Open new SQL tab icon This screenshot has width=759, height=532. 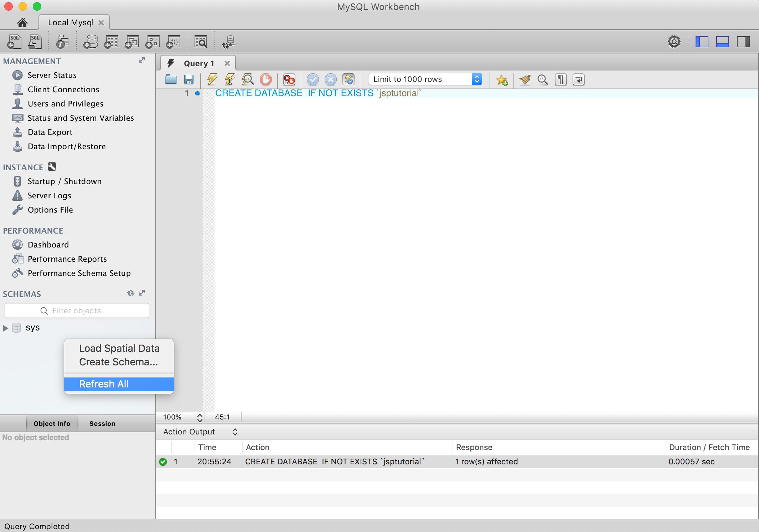pyautogui.click(x=14, y=42)
